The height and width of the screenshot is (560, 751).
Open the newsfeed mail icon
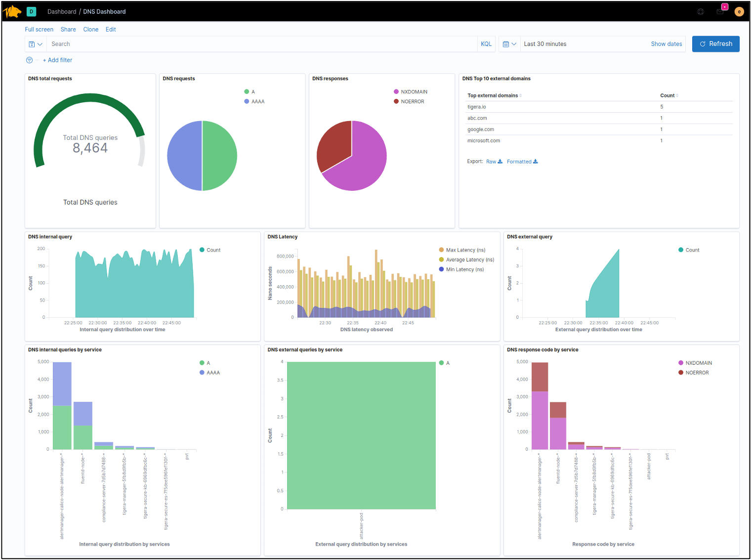pos(720,11)
